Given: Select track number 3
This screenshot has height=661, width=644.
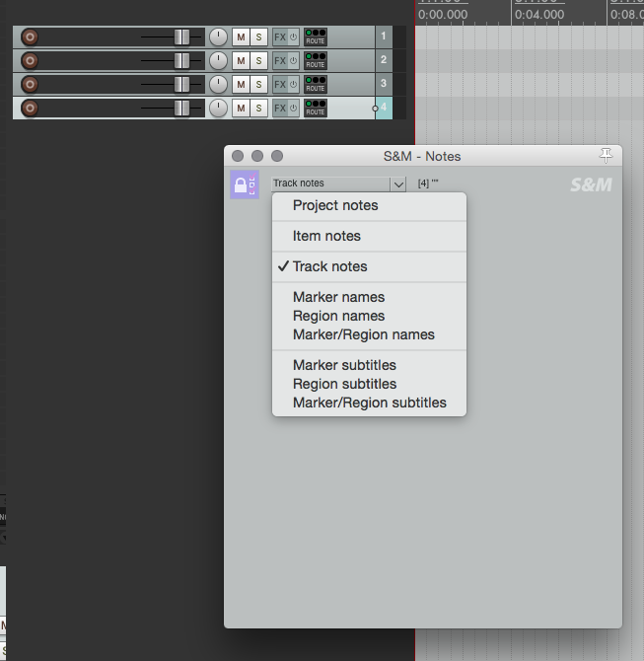Looking at the screenshot, I should 384,84.
